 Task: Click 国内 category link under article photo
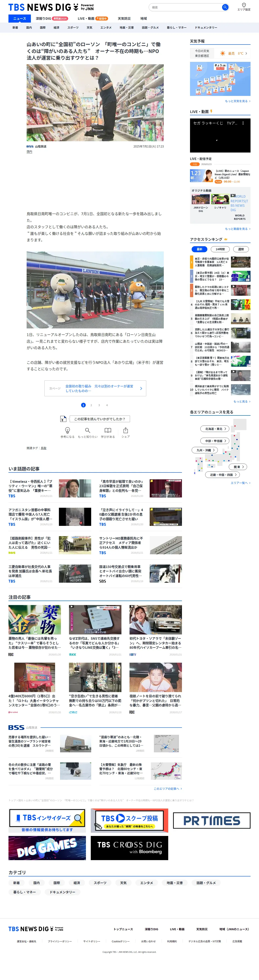click(x=29, y=152)
